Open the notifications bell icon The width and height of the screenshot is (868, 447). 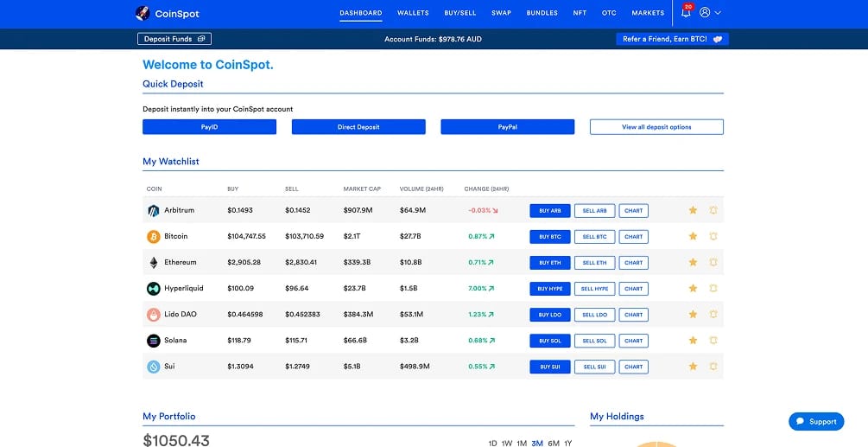click(686, 12)
